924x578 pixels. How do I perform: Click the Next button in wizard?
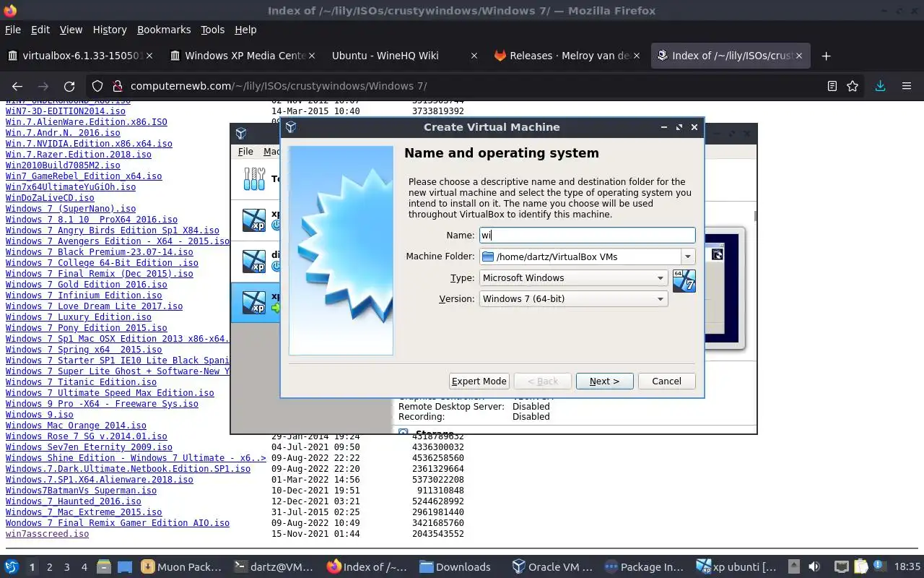604,381
